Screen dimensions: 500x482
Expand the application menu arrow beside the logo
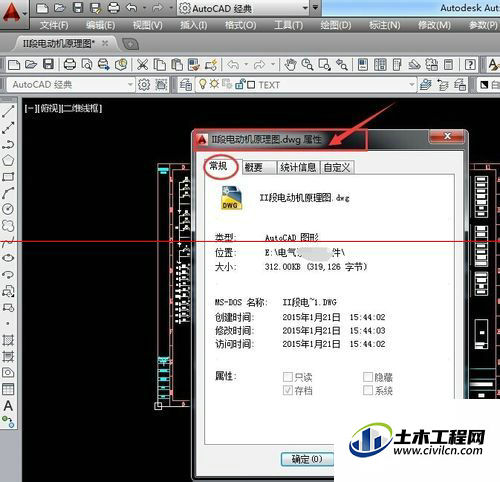(x=25, y=13)
